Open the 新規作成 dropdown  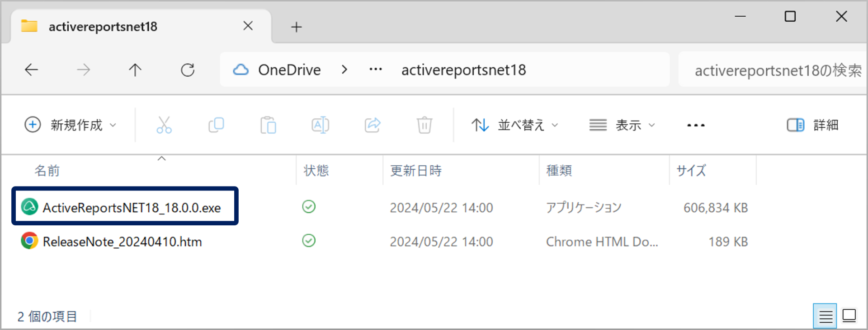[71, 125]
